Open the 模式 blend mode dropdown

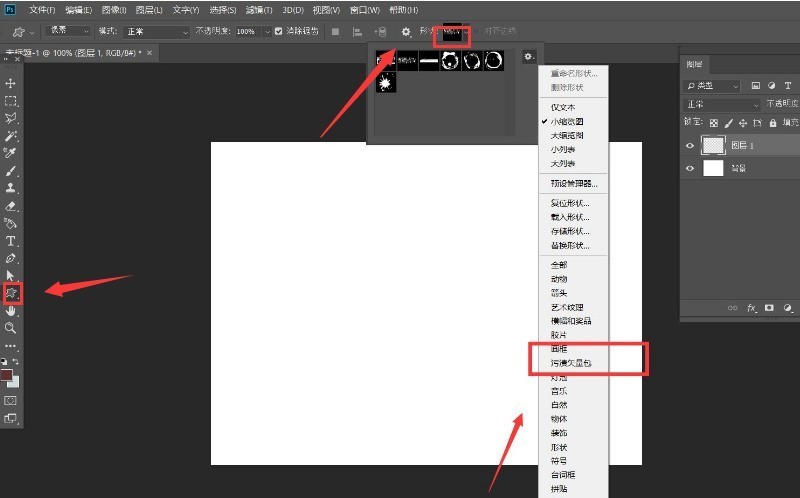(156, 32)
